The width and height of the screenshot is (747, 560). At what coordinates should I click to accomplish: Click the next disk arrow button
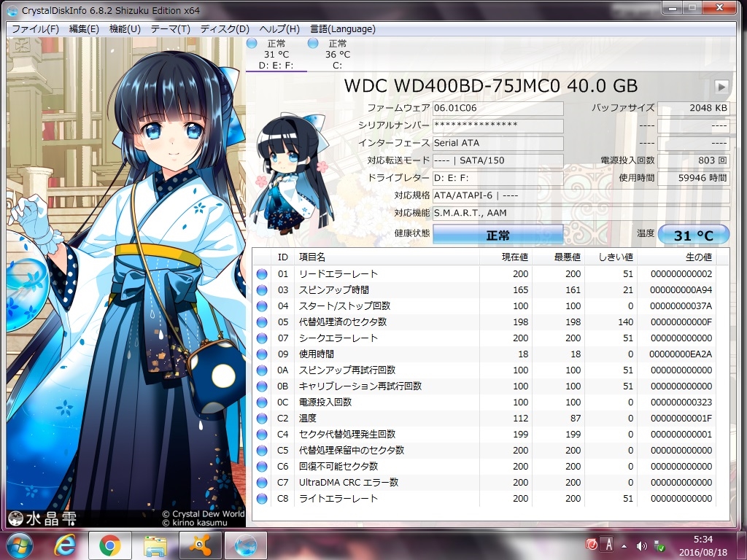(x=721, y=87)
